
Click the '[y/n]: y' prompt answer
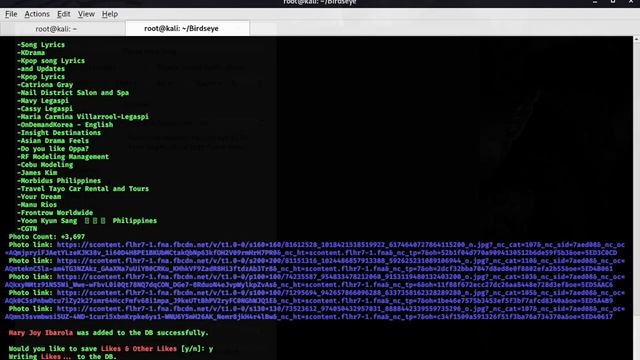point(197,349)
